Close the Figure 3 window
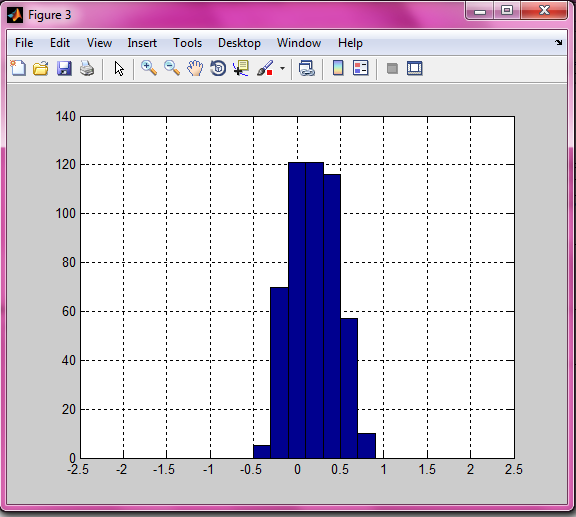The height and width of the screenshot is (517, 576). pyautogui.click(x=544, y=10)
